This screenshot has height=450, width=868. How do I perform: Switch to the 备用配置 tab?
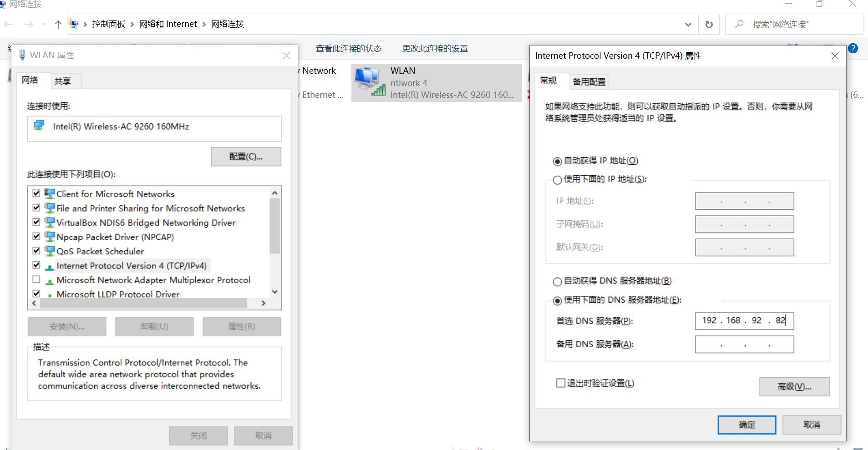coord(589,82)
